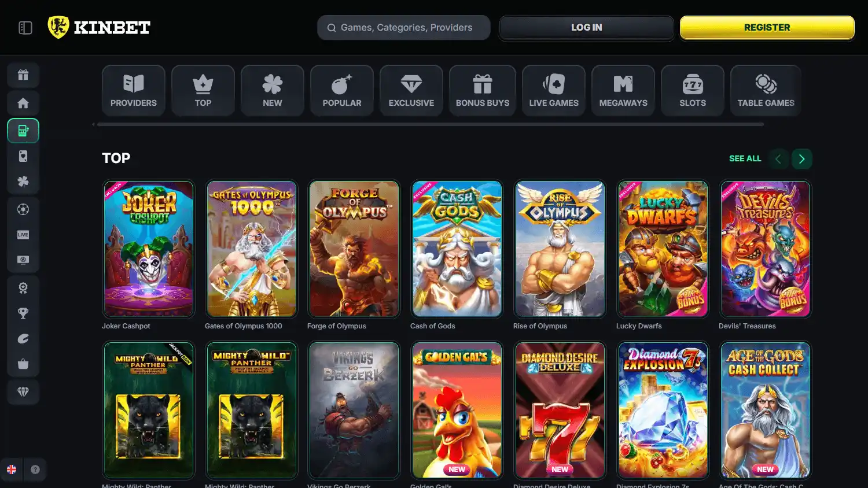The width and height of the screenshot is (868, 488).
Task: Select the Exclusive category tab
Action: coord(411,91)
